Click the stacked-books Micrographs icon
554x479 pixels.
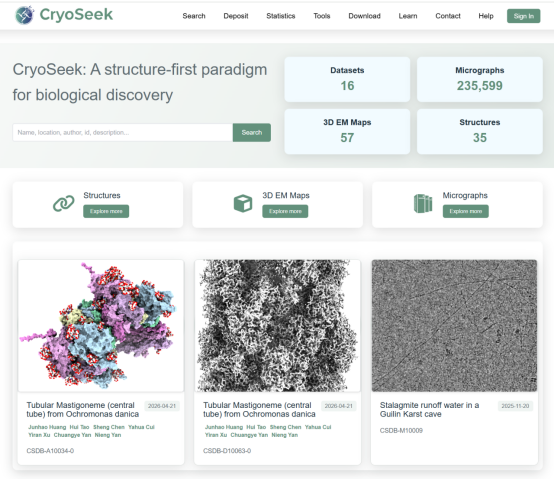coord(423,203)
